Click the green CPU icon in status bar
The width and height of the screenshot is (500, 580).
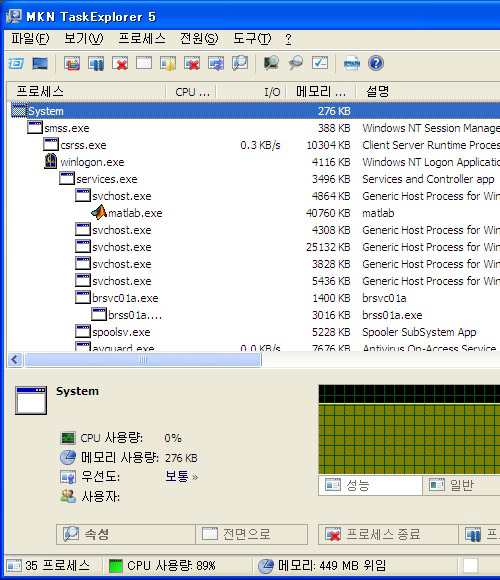[x=116, y=566]
